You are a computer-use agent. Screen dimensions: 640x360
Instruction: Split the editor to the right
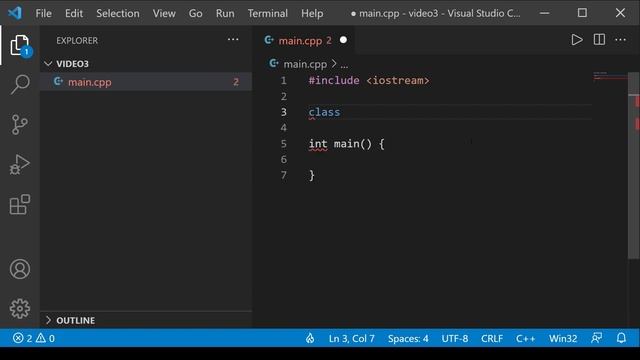coord(599,40)
